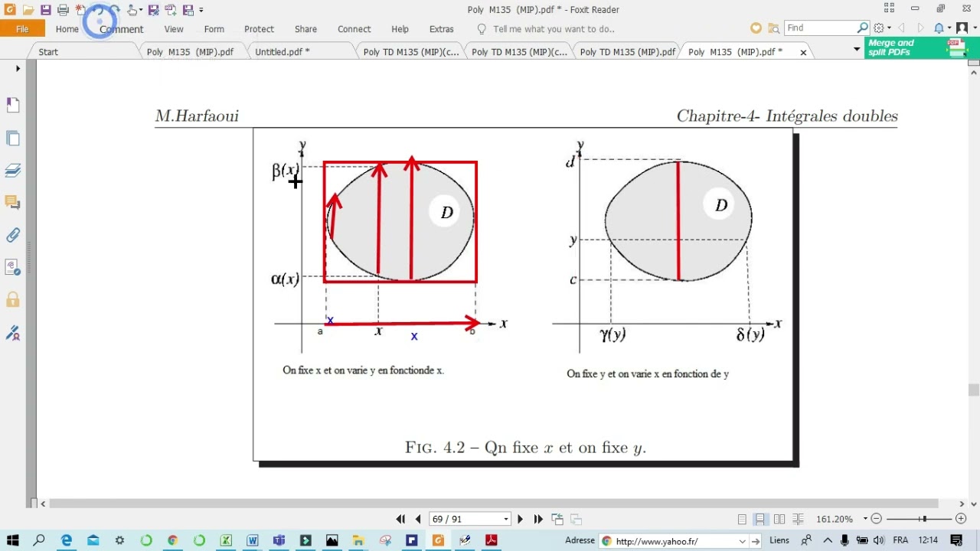The height and width of the screenshot is (551, 980).
Task: Open the Bookmarks panel in left sidebar
Action: pyautogui.click(x=13, y=105)
